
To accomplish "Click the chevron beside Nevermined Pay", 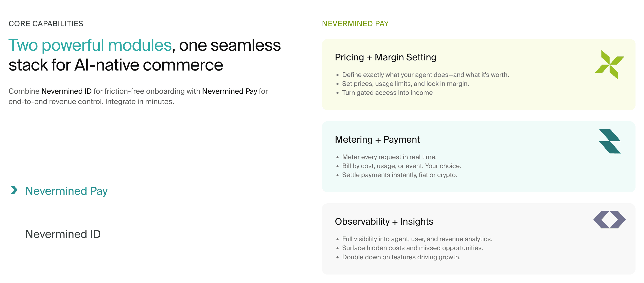I will 14,190.
